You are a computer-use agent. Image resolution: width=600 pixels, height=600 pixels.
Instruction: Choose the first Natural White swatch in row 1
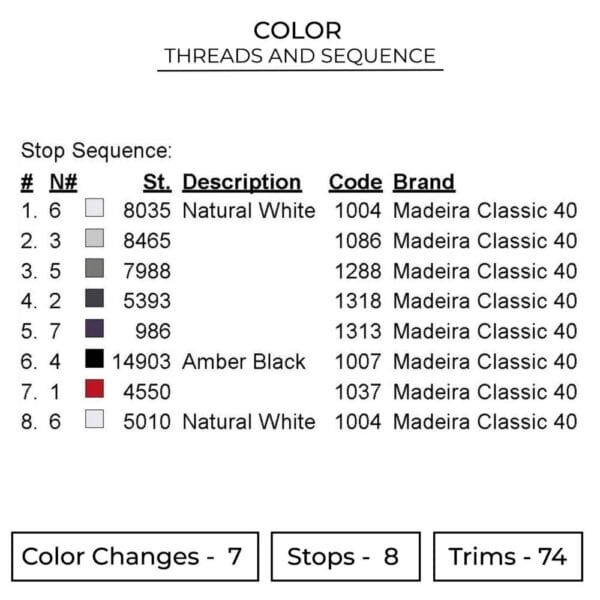tap(95, 209)
